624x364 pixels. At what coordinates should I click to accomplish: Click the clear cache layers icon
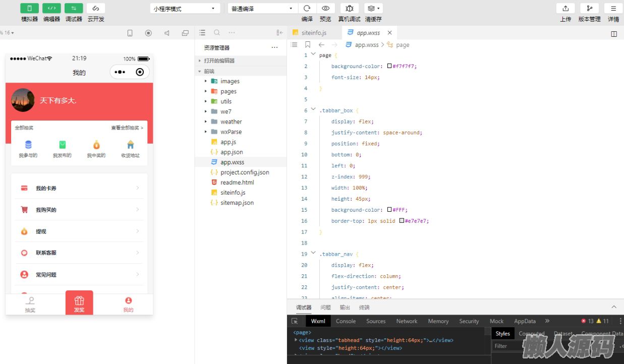(373, 9)
